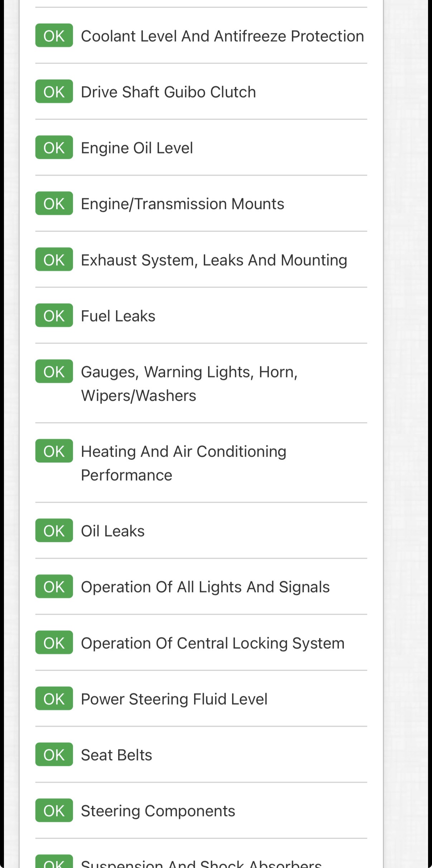The image size is (432, 868).
Task: Tap the OK badge beside Exhaust System
Action: [x=54, y=259]
